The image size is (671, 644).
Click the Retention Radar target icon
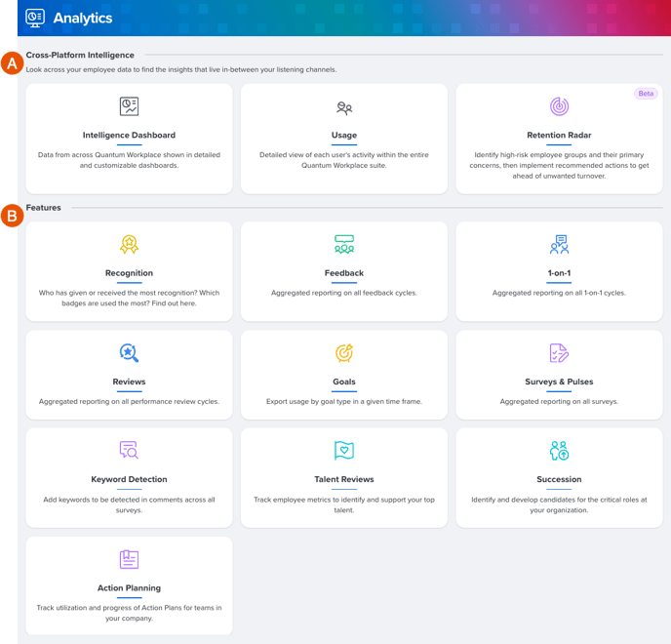(559, 106)
